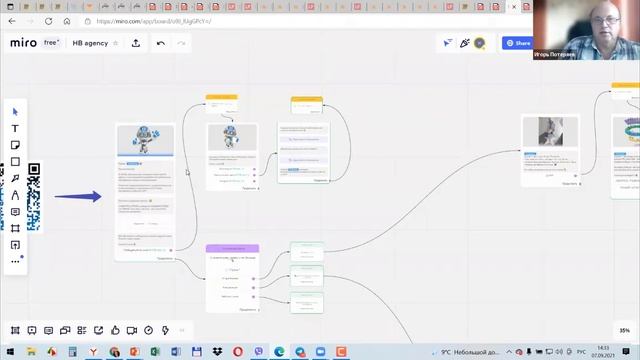Select the Frame tool in left toolbar
640x360 pixels.
[x=15, y=229]
